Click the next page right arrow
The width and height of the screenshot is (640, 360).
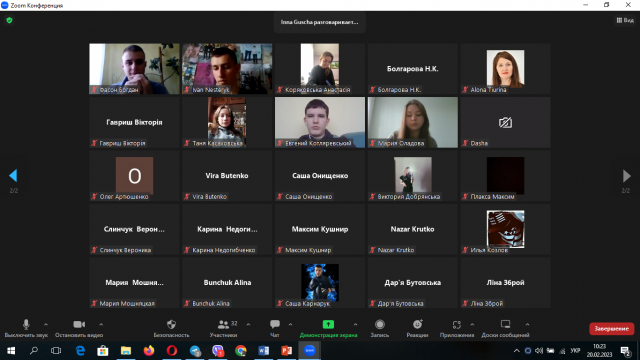coord(627,176)
